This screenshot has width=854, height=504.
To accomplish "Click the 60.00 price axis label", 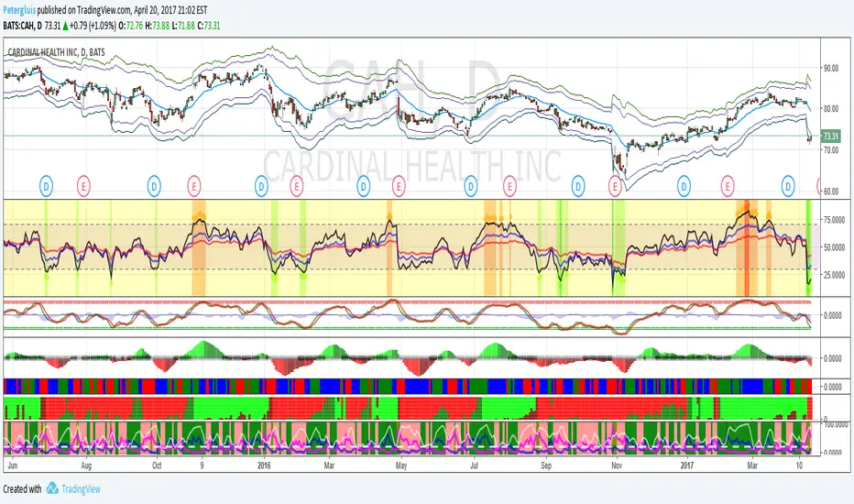I will [x=831, y=192].
